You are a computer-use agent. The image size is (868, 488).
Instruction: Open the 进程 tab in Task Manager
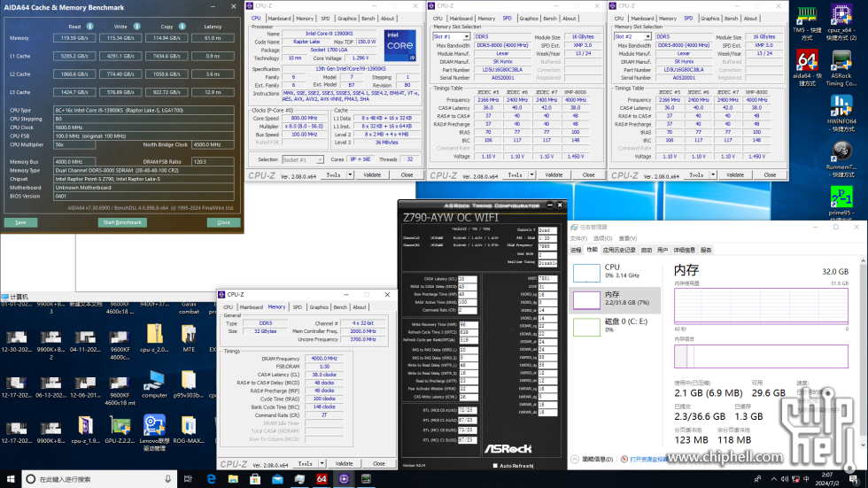[576, 250]
